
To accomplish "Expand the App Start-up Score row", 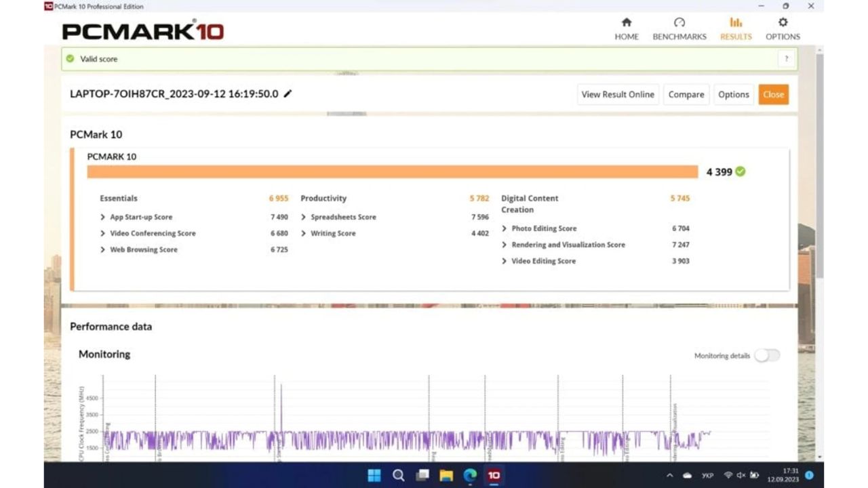I will point(103,218).
